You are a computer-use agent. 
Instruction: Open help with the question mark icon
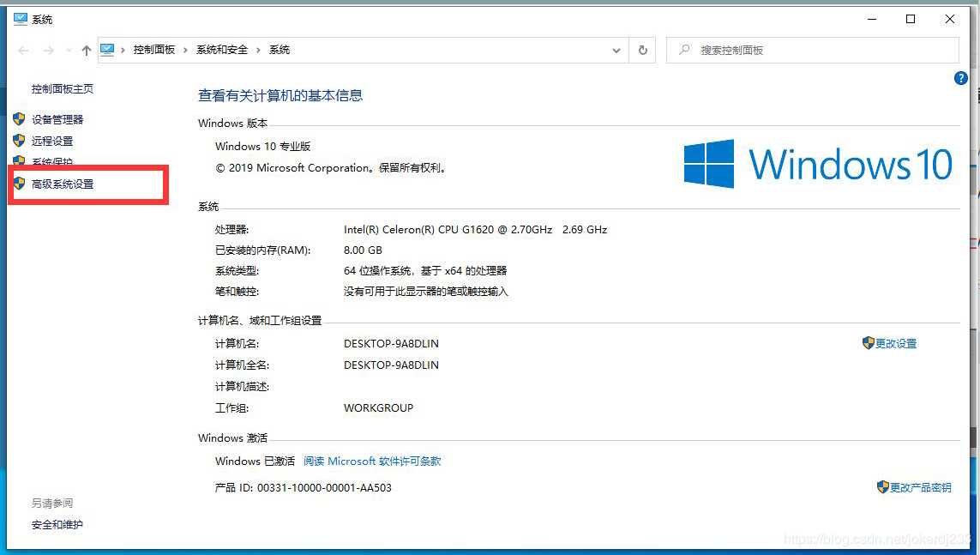(x=960, y=78)
